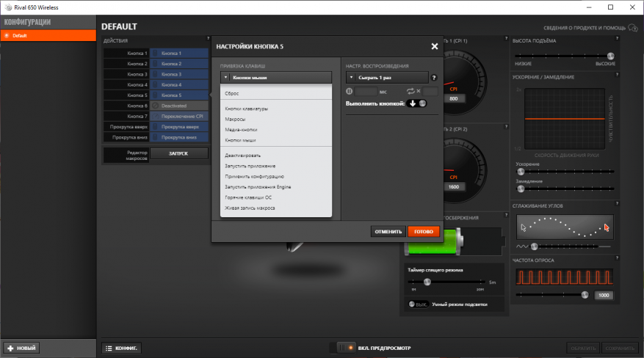
Task: Adjust sleep timer slider handle
Action: click(427, 282)
